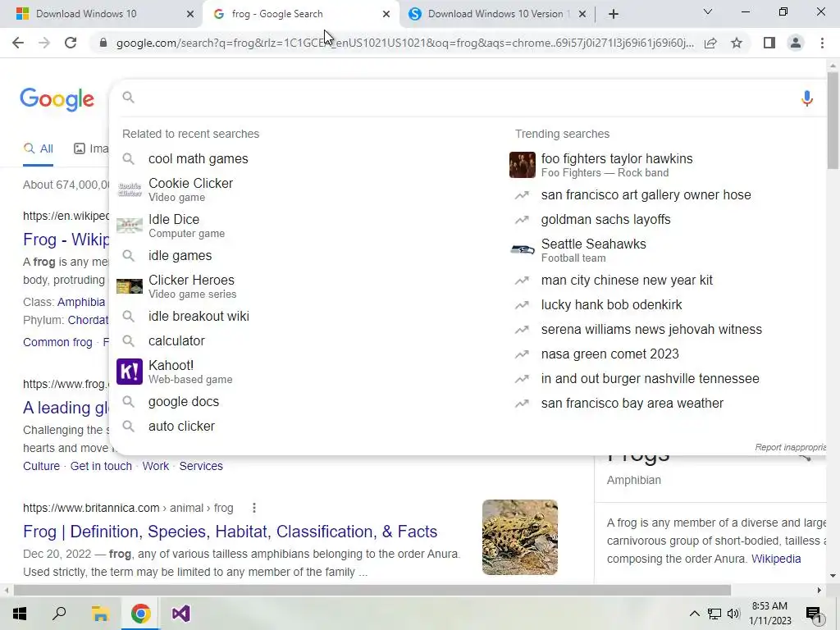The height and width of the screenshot is (630, 840).
Task: Click the Chrome taskbar icon
Action: click(140, 614)
